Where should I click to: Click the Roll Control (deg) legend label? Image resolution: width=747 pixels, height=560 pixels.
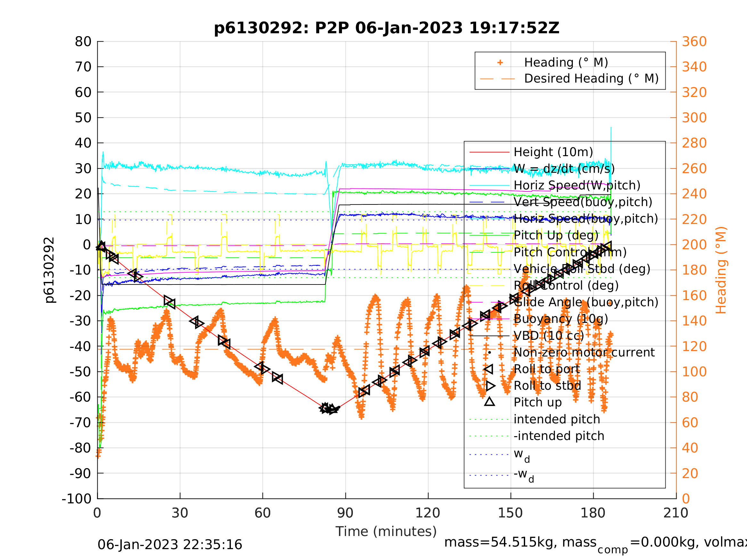click(x=566, y=285)
